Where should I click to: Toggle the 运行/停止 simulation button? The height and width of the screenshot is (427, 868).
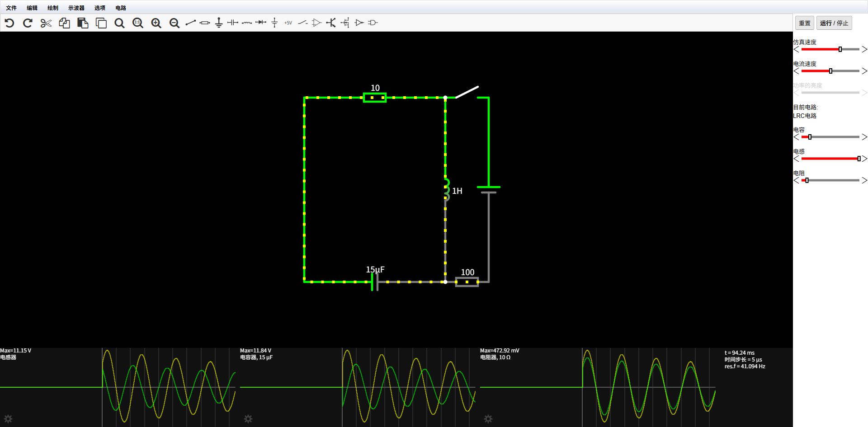pyautogui.click(x=834, y=23)
